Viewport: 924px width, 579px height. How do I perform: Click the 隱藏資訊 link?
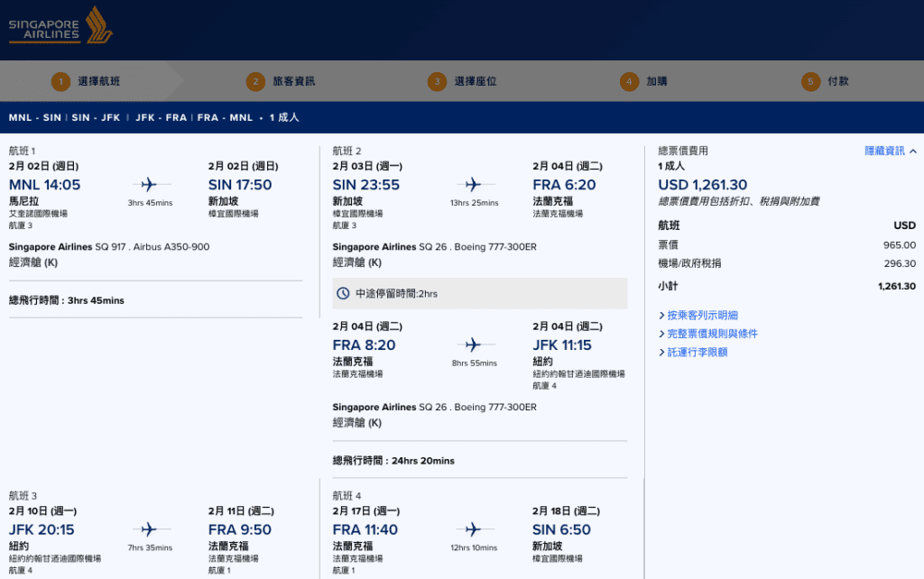pos(884,151)
